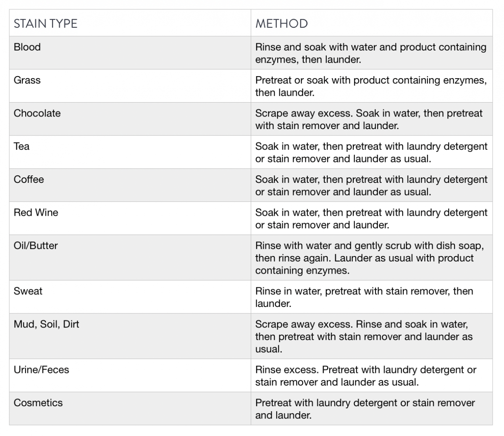The width and height of the screenshot is (504, 436).
Task: Click the STAIN TYPE column header
Action: click(45, 24)
